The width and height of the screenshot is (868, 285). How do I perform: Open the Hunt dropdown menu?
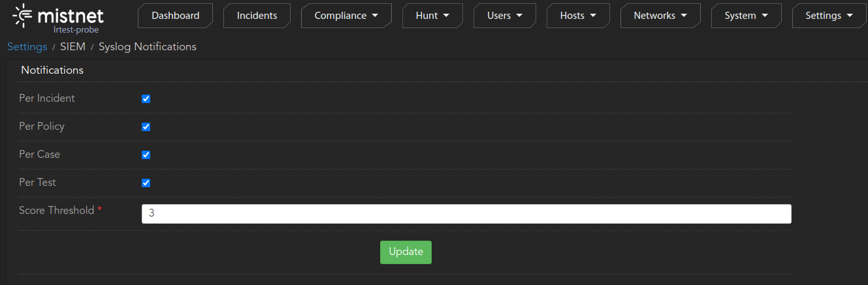pos(432,16)
